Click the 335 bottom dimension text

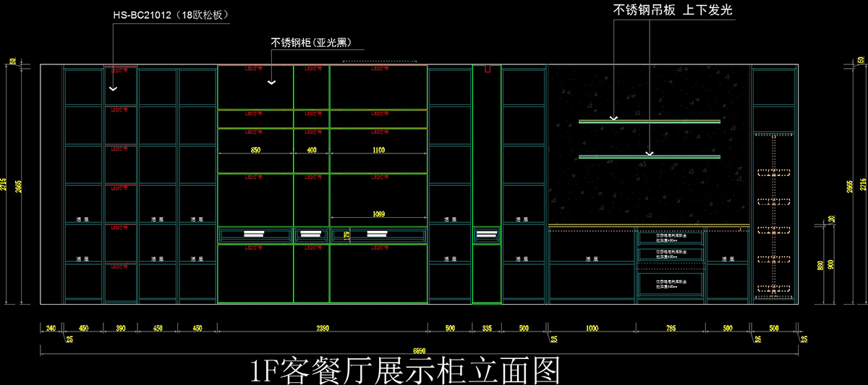click(x=487, y=329)
